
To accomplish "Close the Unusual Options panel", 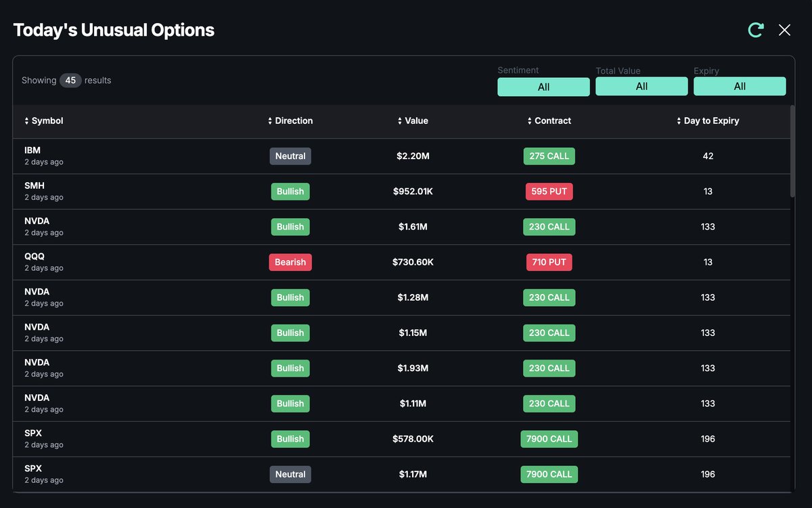I will 784,30.
